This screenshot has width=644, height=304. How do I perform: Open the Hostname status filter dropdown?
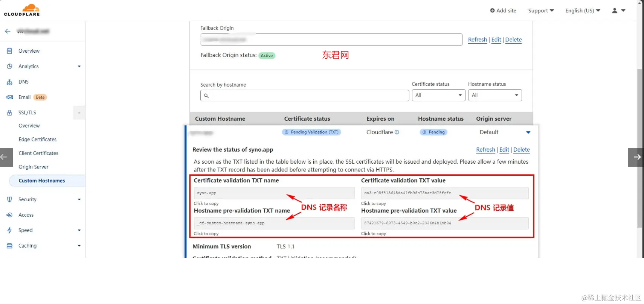pos(495,95)
